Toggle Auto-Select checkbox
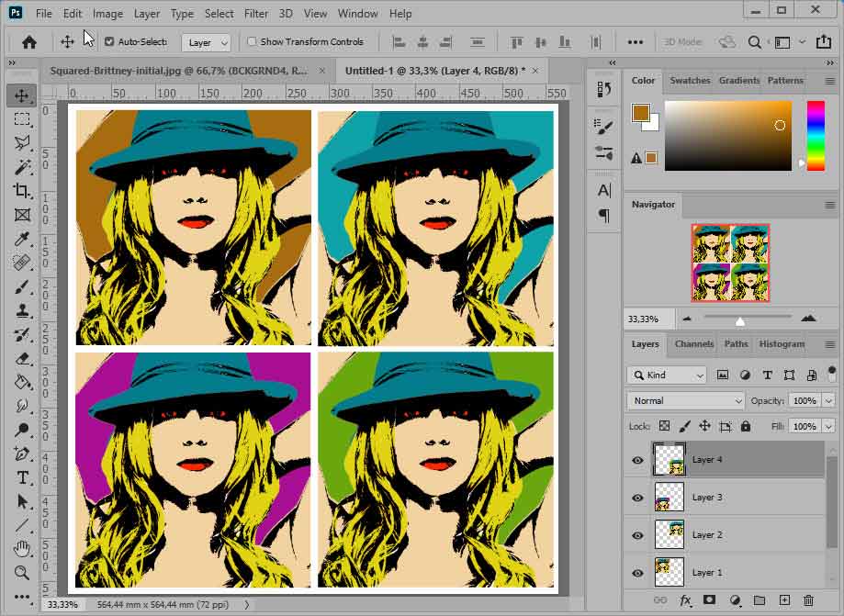The height and width of the screenshot is (616, 844). (x=109, y=41)
